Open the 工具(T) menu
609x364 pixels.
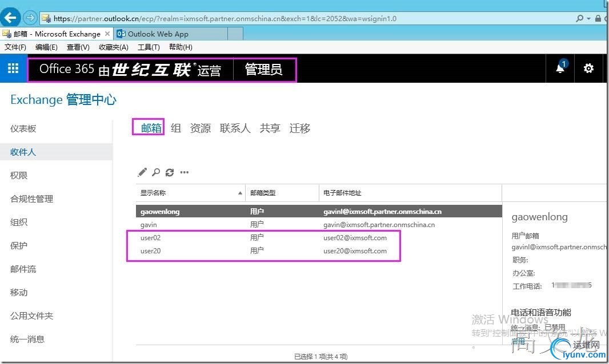[149, 47]
